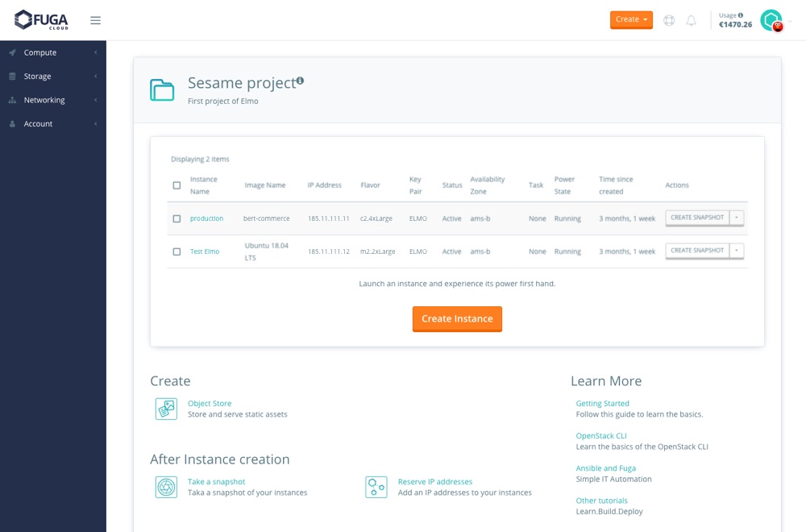
Task: Open the Test Elmo row actions dropdown arrow
Action: (x=737, y=251)
